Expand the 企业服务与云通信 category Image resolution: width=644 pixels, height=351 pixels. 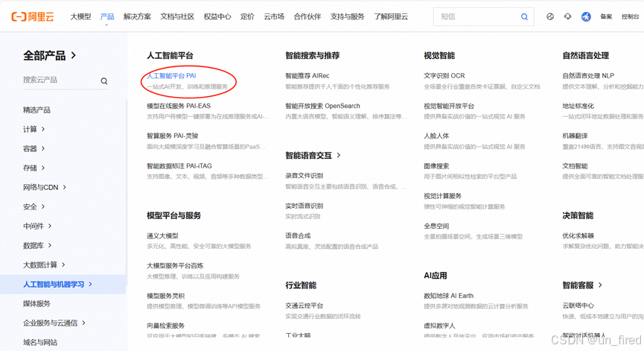[54, 323]
